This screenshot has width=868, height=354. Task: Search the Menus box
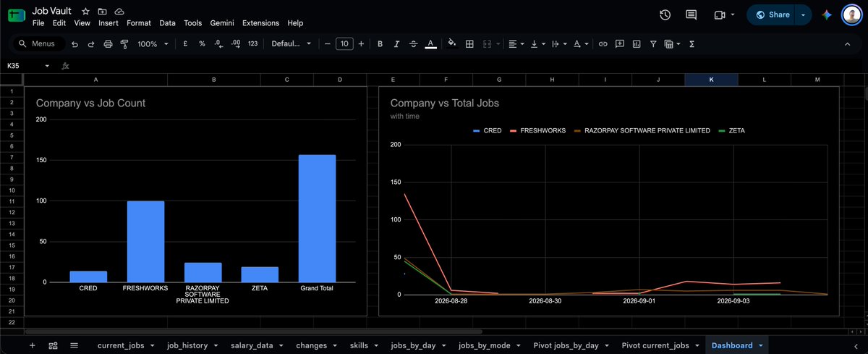[x=40, y=44]
